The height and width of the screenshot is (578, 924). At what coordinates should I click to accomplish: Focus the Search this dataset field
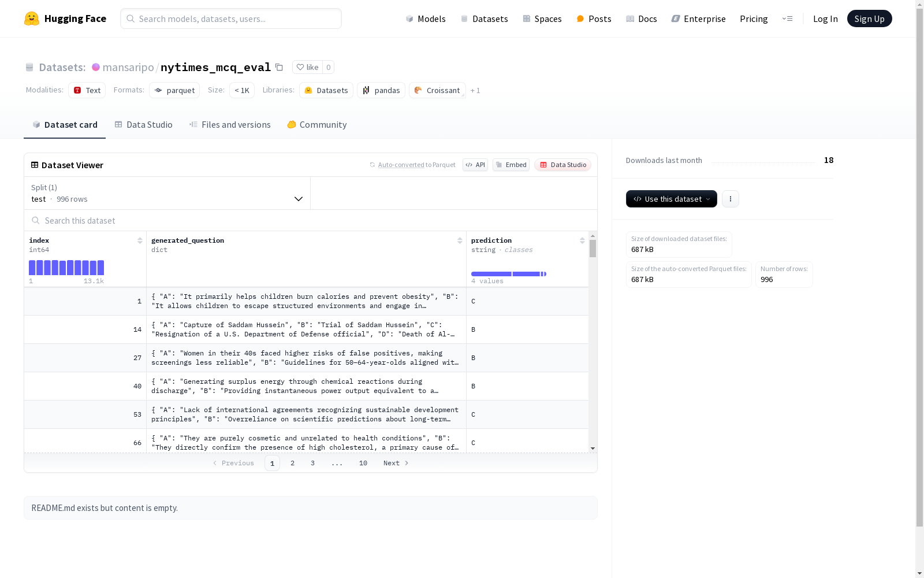click(x=311, y=220)
